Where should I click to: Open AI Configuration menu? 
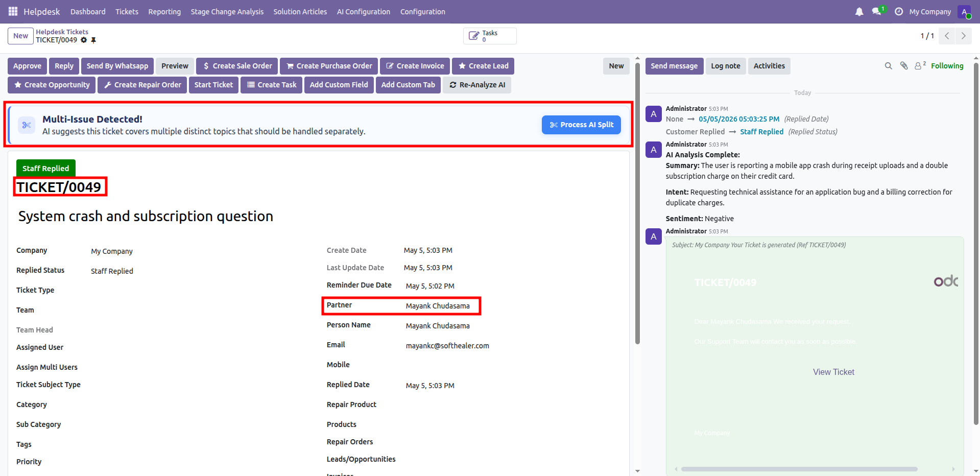click(x=364, y=11)
